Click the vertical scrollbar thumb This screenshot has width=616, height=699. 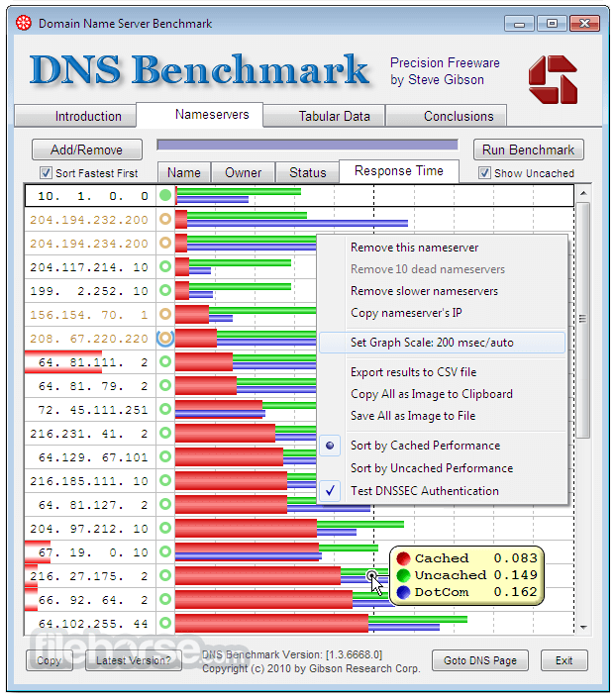[x=583, y=320]
